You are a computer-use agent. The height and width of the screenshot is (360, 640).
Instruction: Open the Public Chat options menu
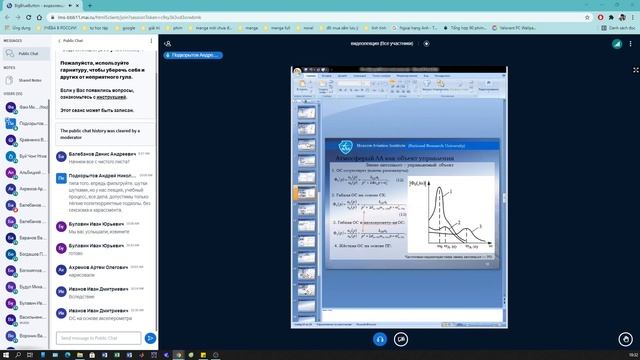coord(151,41)
